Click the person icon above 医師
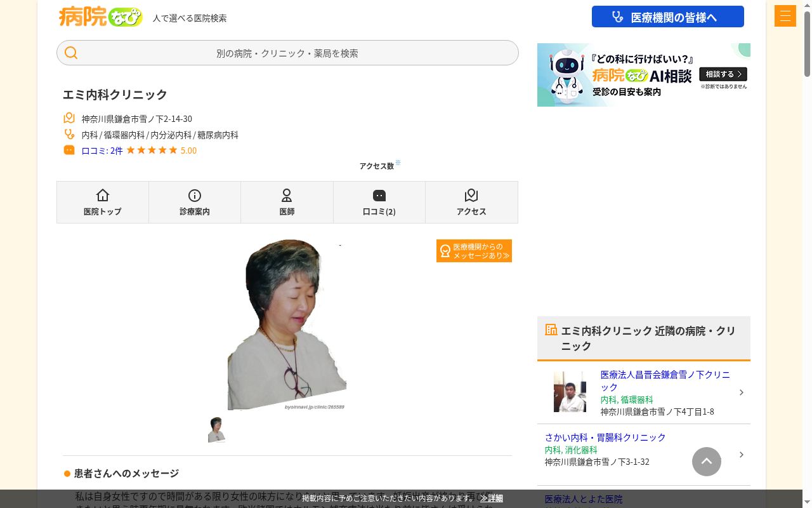The image size is (812, 508). pyautogui.click(x=287, y=195)
